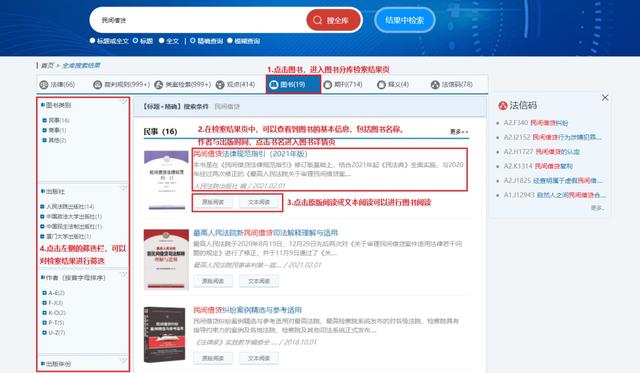Click the 首页 breadcrumb link
Image resolution: width=640 pixels, height=373 pixels.
(x=47, y=65)
